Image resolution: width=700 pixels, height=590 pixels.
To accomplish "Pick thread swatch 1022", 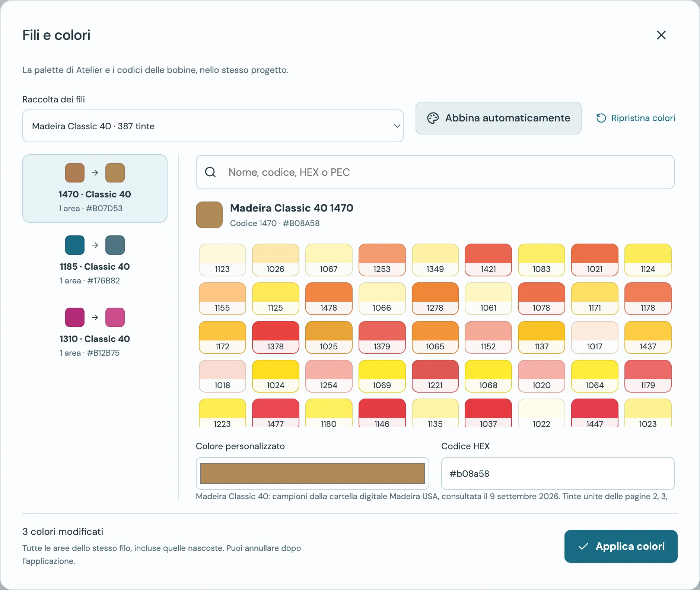I will coord(541,413).
